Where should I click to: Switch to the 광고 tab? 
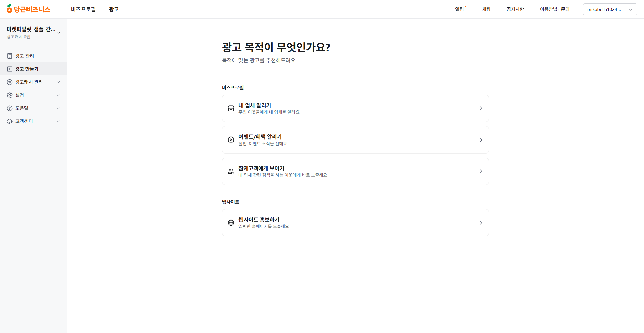(x=114, y=9)
